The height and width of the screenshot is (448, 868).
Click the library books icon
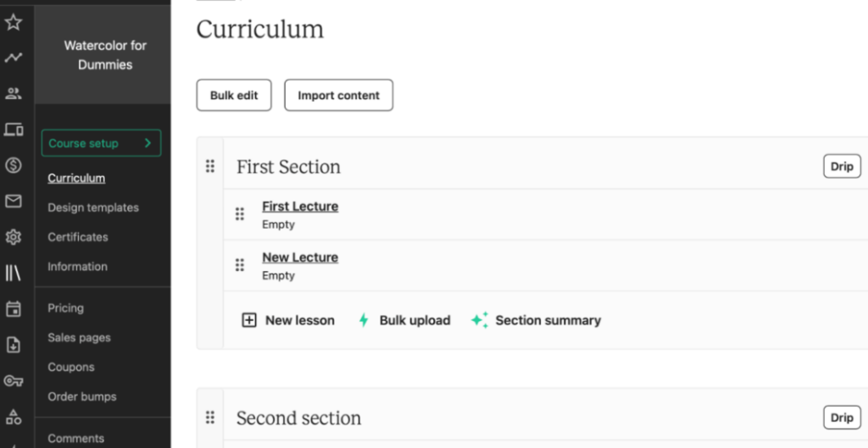[14, 273]
